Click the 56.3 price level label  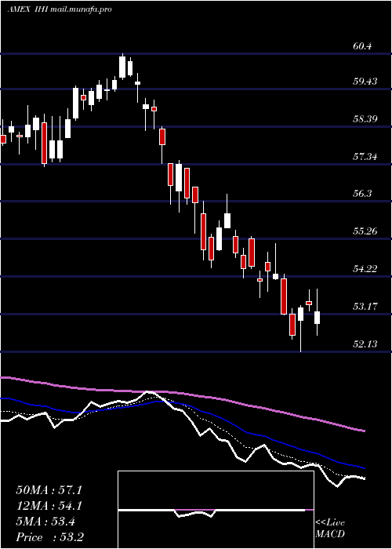[363, 194]
